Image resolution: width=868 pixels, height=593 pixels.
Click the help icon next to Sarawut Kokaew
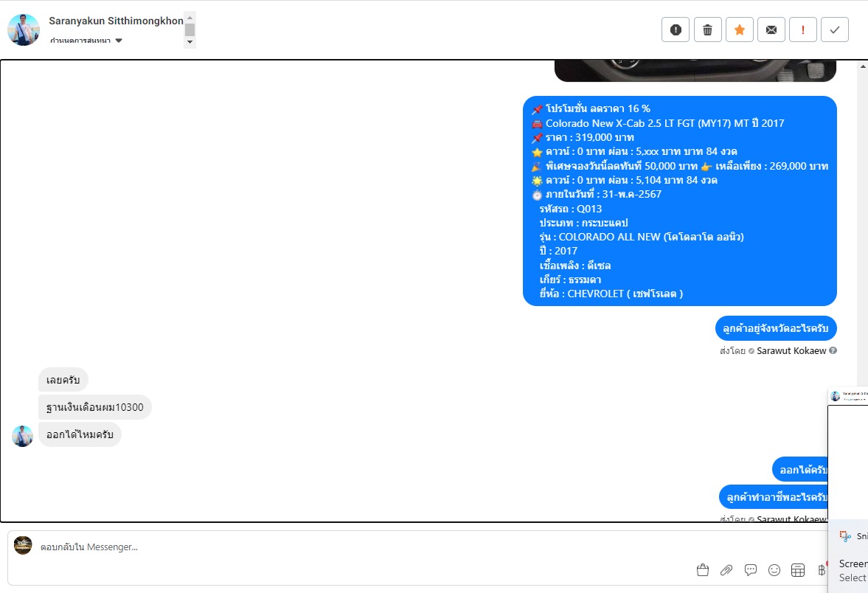coord(833,350)
